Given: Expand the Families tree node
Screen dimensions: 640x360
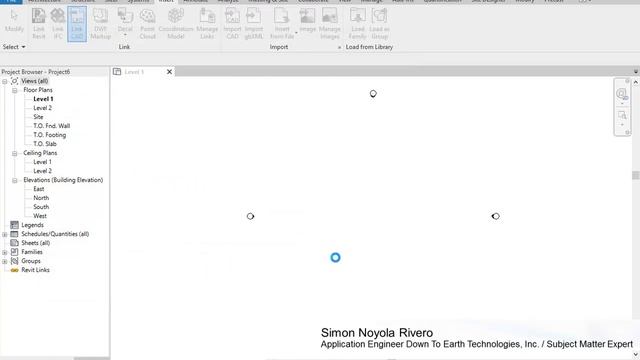Looking at the screenshot, I should coord(5,252).
